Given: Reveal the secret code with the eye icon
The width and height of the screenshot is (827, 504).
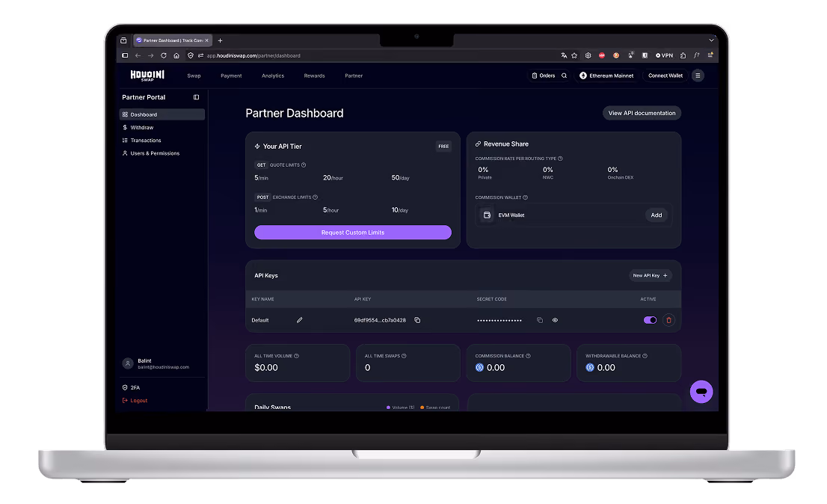Looking at the screenshot, I should click(555, 320).
